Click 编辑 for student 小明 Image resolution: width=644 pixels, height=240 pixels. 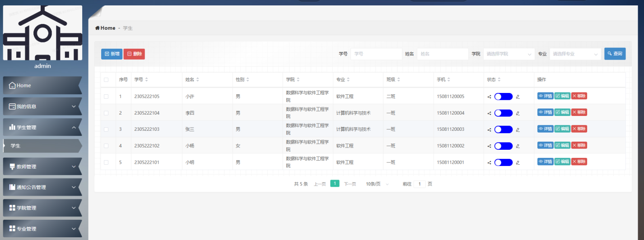click(562, 162)
